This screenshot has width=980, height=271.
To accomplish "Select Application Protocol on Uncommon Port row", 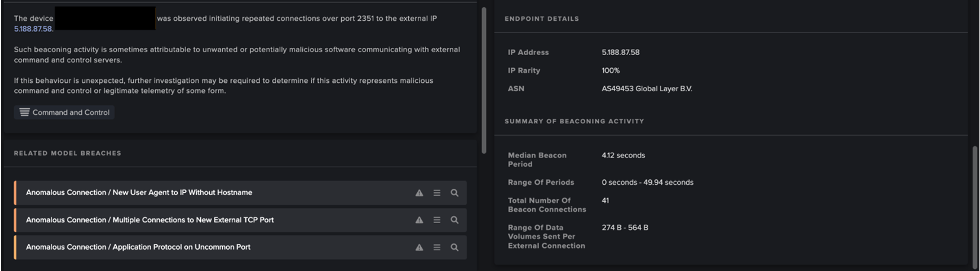I will click(138, 247).
